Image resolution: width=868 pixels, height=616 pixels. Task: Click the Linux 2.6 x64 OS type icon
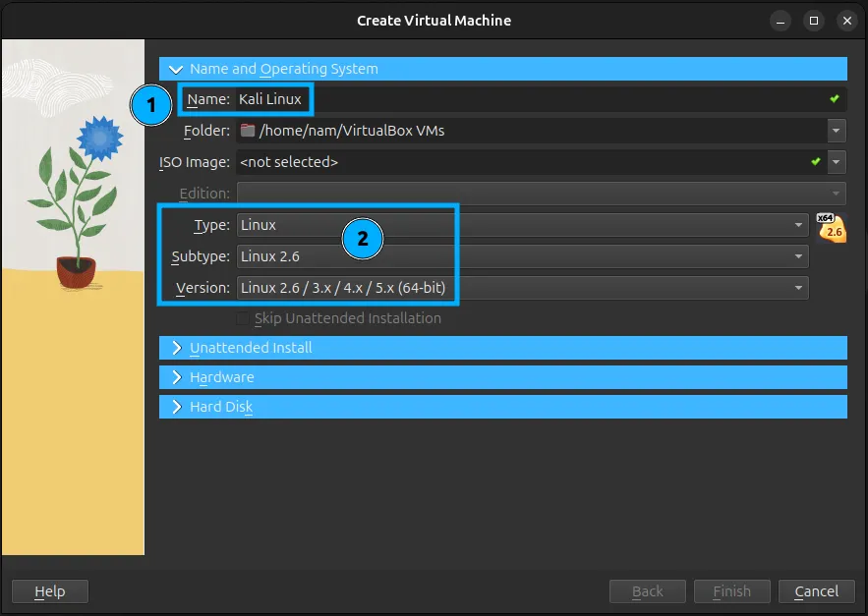click(x=832, y=228)
